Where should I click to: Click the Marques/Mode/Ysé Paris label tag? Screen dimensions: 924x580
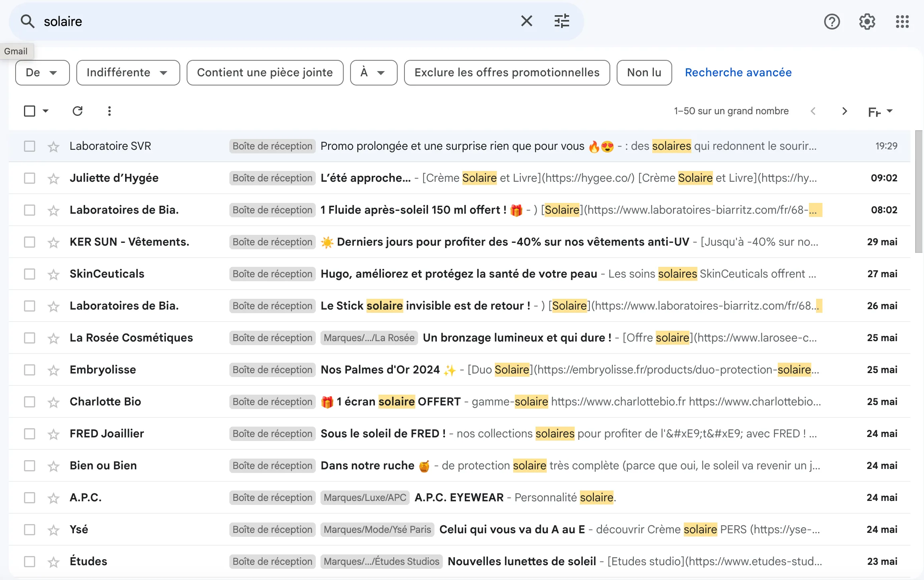pos(377,530)
